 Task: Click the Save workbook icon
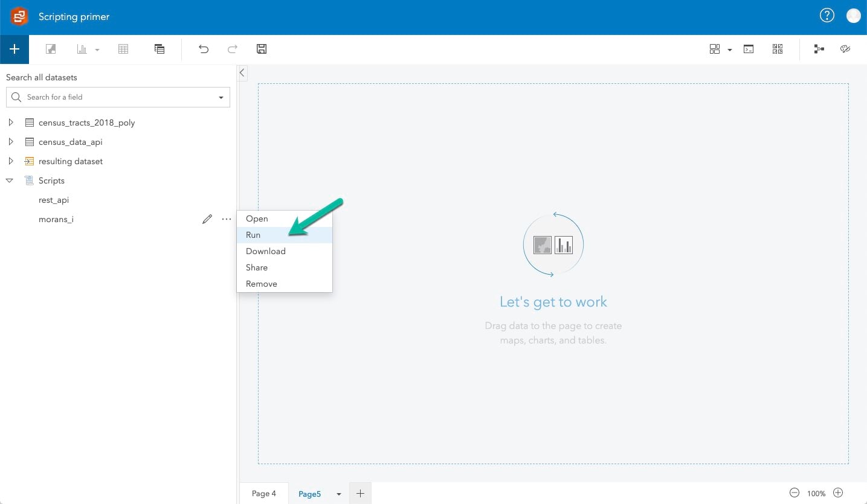pos(262,49)
